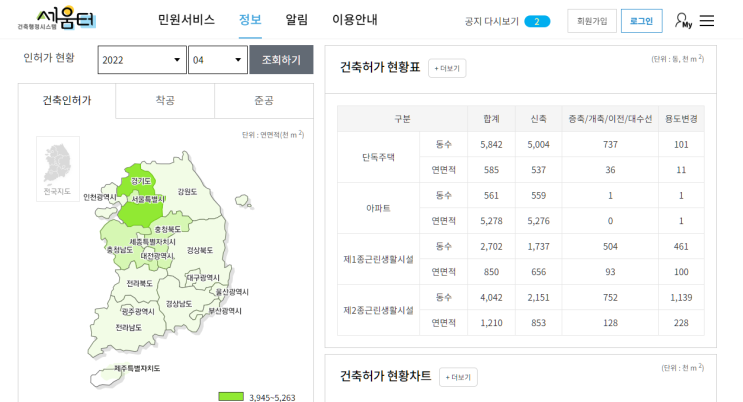
Task: Click the 합계 column header
Action: point(491,119)
